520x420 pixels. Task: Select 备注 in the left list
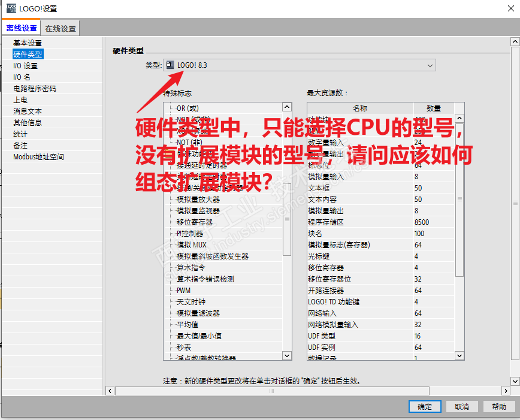[x=20, y=146]
